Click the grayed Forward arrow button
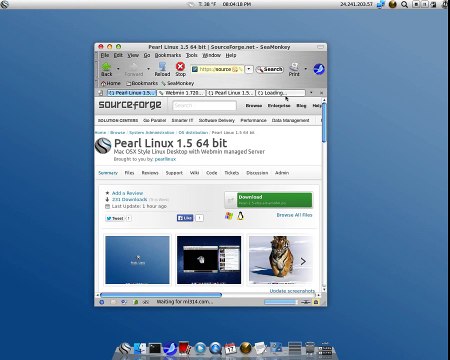 click(x=134, y=69)
